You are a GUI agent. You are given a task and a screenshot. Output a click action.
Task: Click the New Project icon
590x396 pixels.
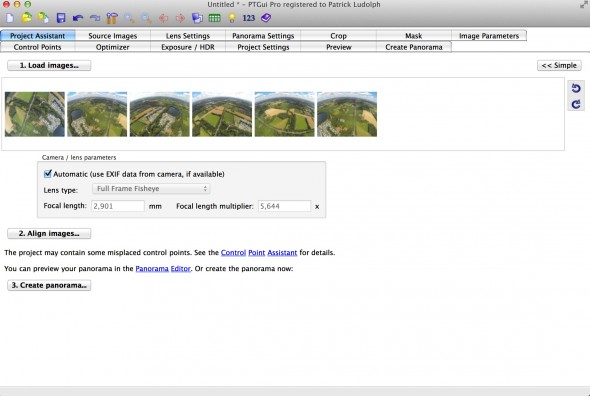[10, 18]
